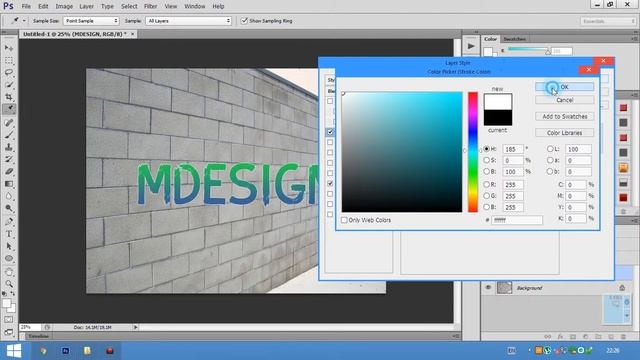Click the H value input field
Image resolution: width=640 pixels, height=360 pixels.
click(513, 149)
